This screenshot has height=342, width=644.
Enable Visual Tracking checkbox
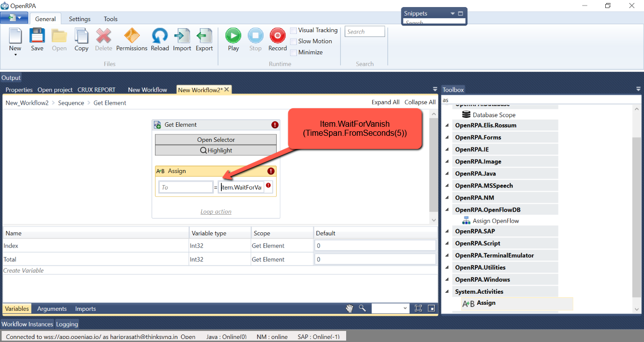[x=293, y=31]
